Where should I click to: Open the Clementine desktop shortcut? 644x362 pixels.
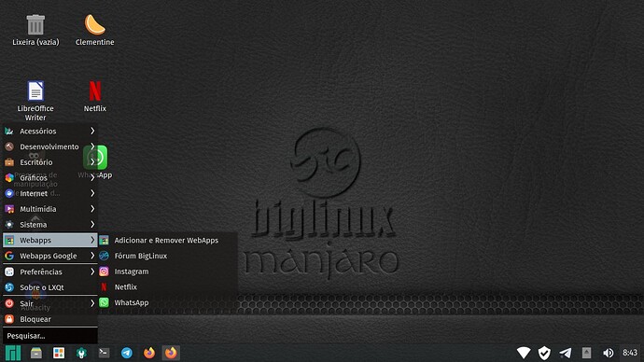[95, 30]
